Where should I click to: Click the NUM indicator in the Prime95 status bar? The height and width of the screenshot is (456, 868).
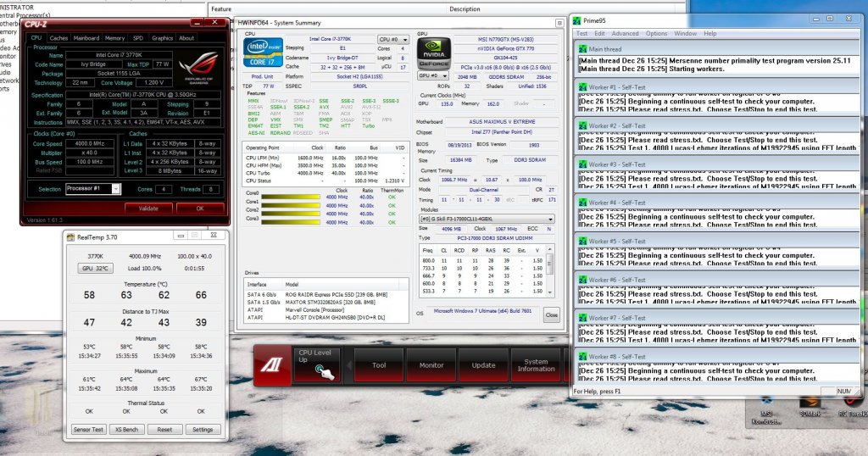[844, 392]
